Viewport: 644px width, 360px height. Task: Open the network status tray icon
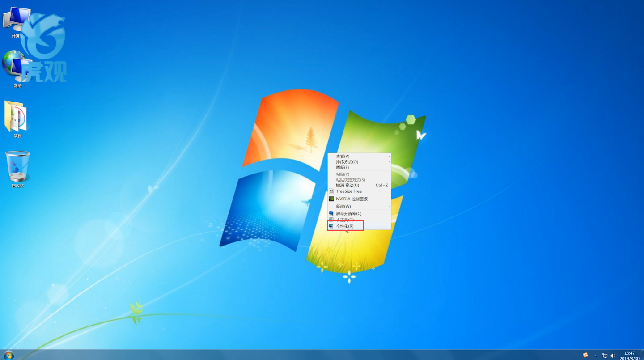(x=605, y=356)
